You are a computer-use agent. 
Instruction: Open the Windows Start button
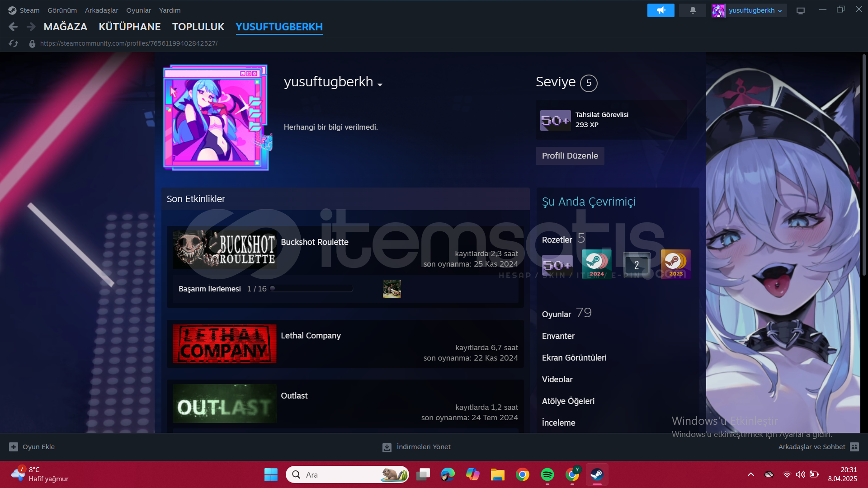point(271,474)
